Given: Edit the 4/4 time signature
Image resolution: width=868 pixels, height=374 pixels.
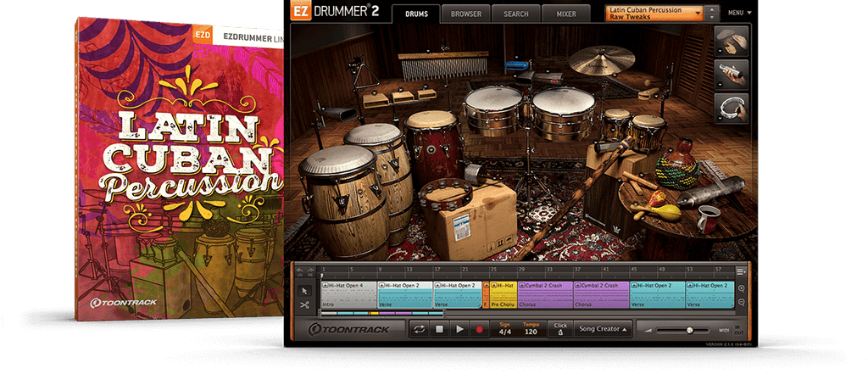Looking at the screenshot, I should pyautogui.click(x=505, y=332).
